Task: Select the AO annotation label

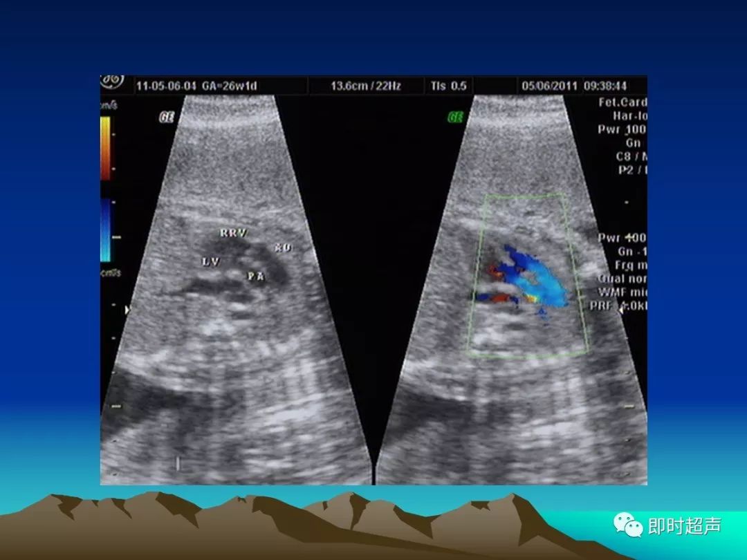Action: 282,248
